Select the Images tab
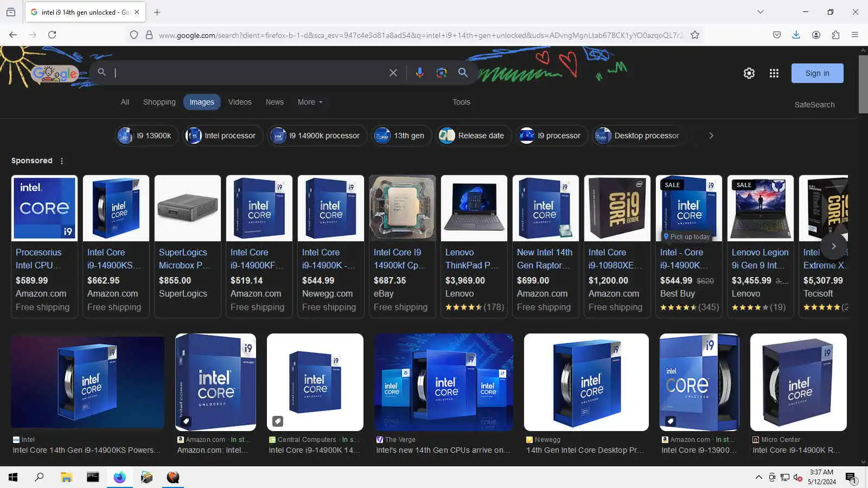 (202, 102)
